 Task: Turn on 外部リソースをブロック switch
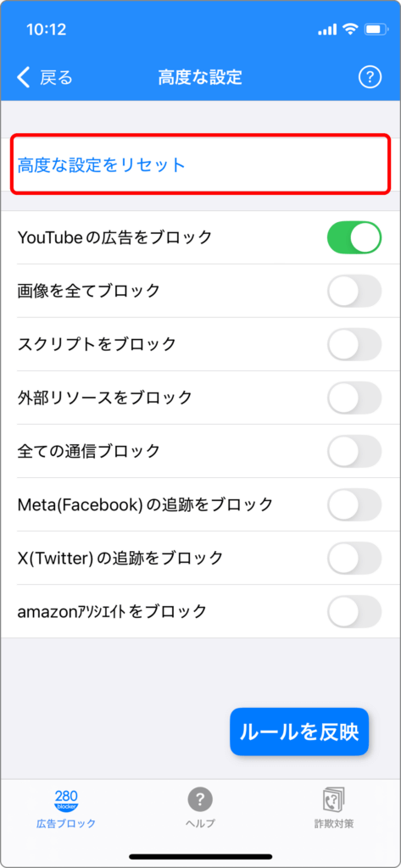point(354,398)
